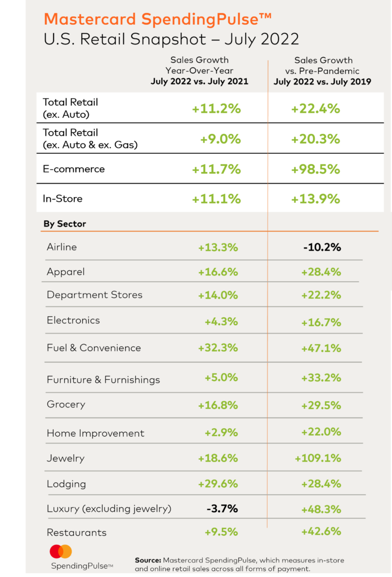The height and width of the screenshot is (577, 392).
Task: Select the Jewelry +109.1% value
Action: 318,458
